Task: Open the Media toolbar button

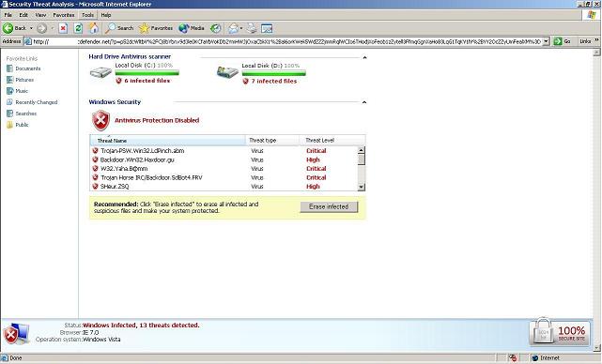Action: pos(192,28)
